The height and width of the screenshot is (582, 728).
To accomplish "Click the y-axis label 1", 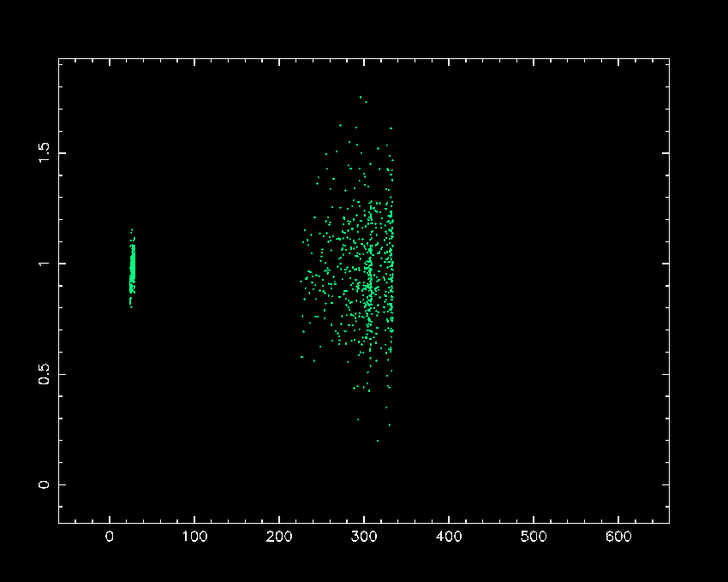I will (44, 263).
